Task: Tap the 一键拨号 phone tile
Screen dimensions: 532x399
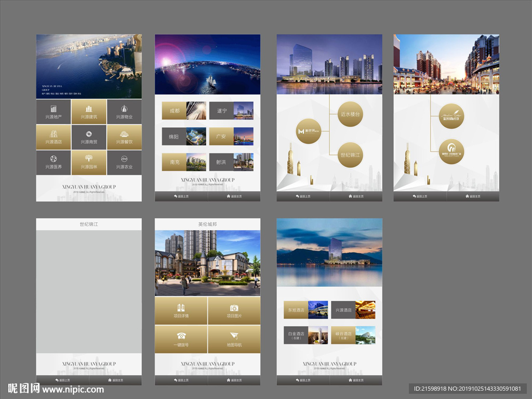Action: [181, 339]
